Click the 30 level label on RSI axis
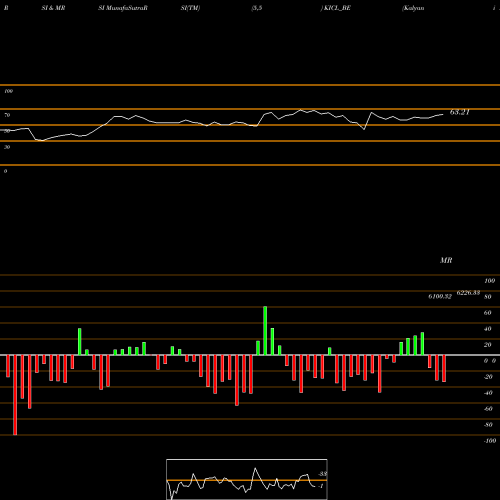 pyautogui.click(x=7, y=147)
